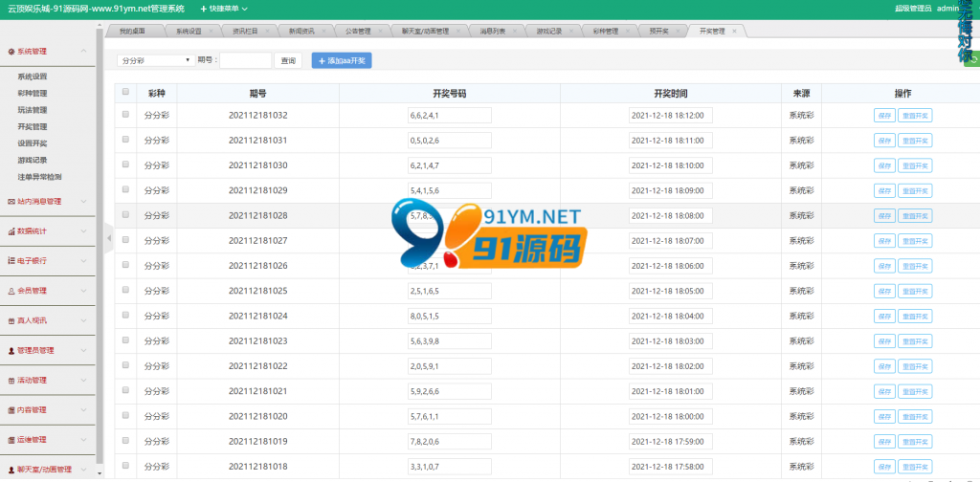Click the draw number field showing 3,3,1,0,7
Screen dimensions: 980x482
(450, 467)
